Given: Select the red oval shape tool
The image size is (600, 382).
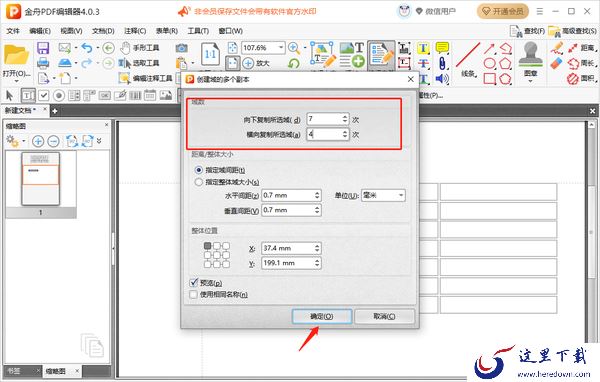Looking at the screenshot, I should point(489,63).
